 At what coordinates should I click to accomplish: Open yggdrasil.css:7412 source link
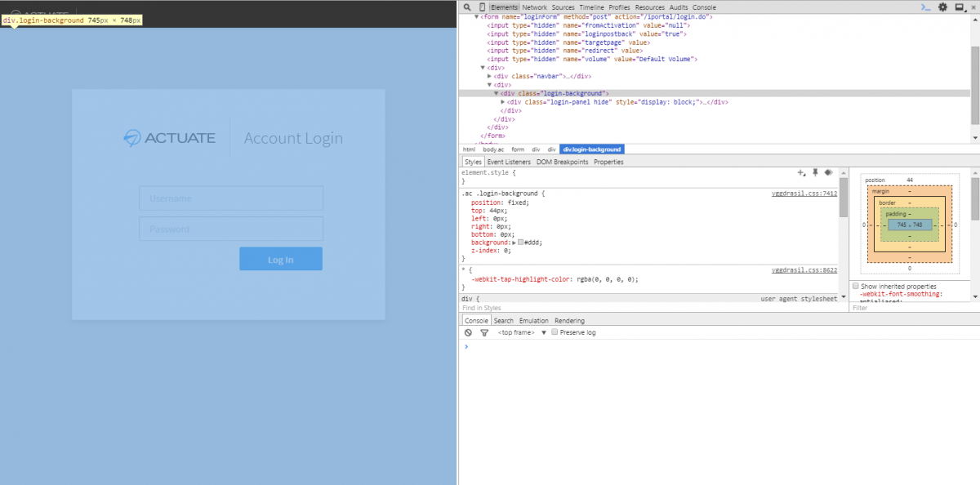804,194
